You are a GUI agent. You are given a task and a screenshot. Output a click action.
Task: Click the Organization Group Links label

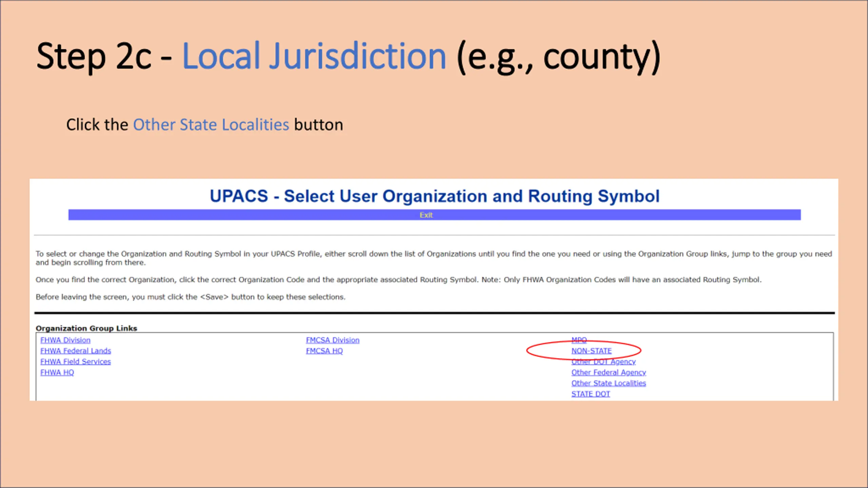point(86,328)
